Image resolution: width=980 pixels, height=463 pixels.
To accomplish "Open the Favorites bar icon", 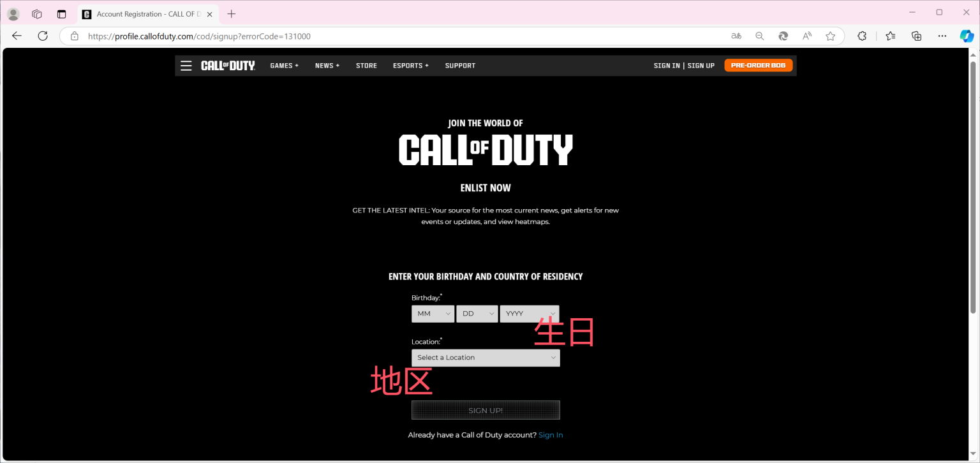I will point(890,36).
